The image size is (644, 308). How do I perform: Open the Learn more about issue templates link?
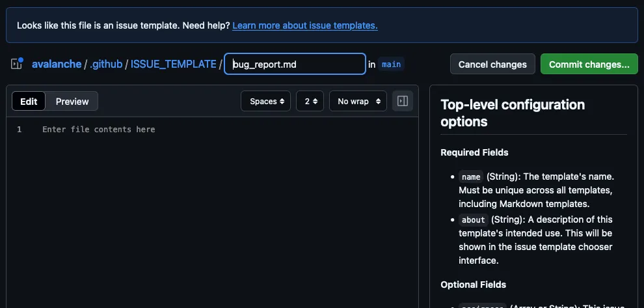point(304,25)
